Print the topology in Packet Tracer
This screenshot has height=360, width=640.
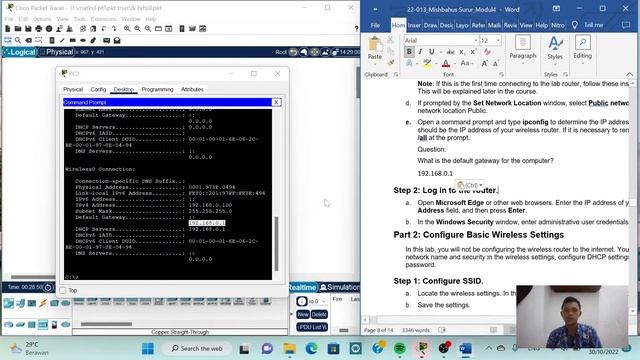coord(39,29)
